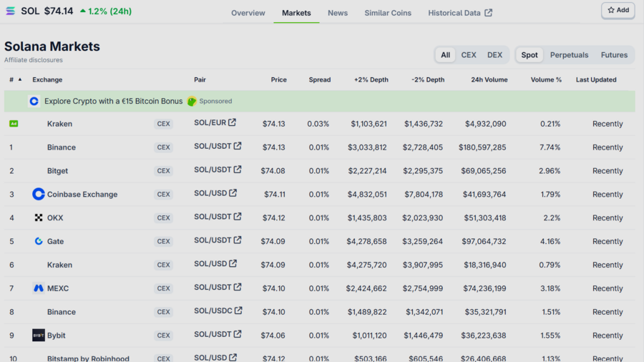Open the Bitstamp by Robinhood link

tap(88, 358)
